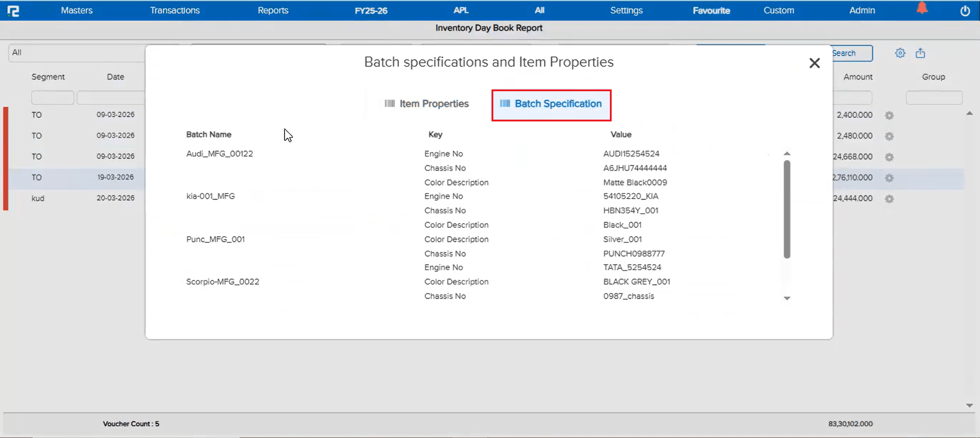
Task: Open the APL company selector
Action: pos(461,10)
